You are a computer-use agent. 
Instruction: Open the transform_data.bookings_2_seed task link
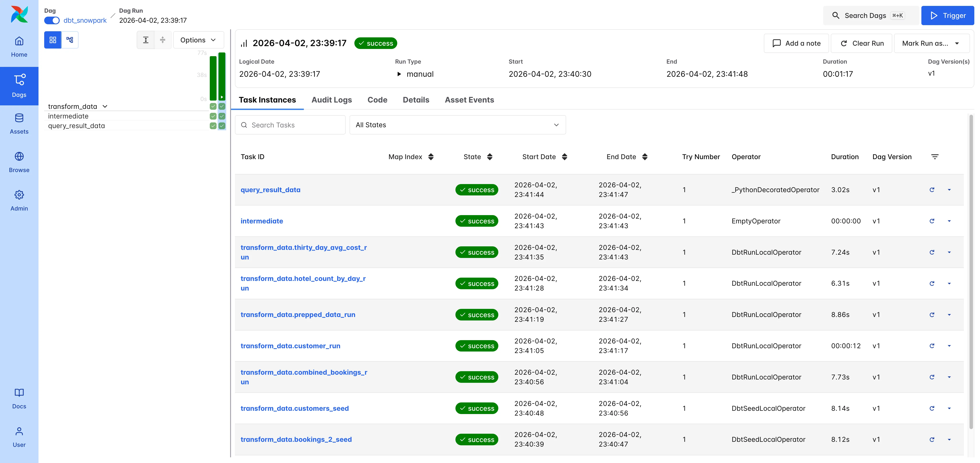coord(296,439)
